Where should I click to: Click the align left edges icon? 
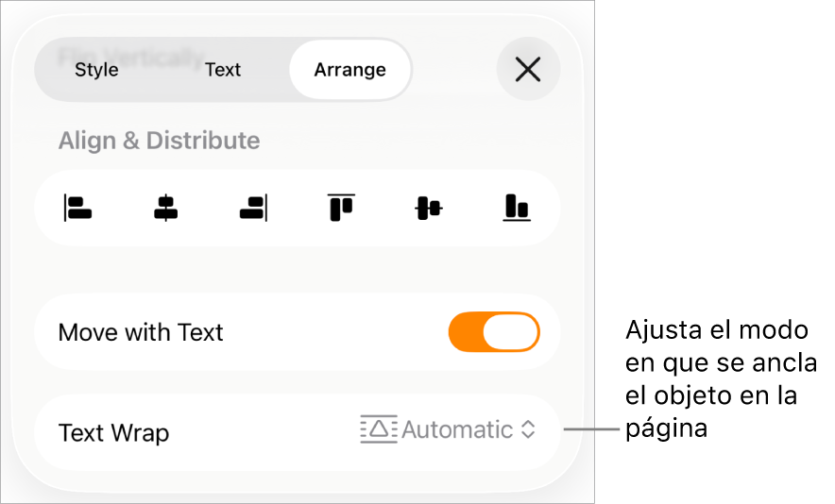tap(77, 208)
